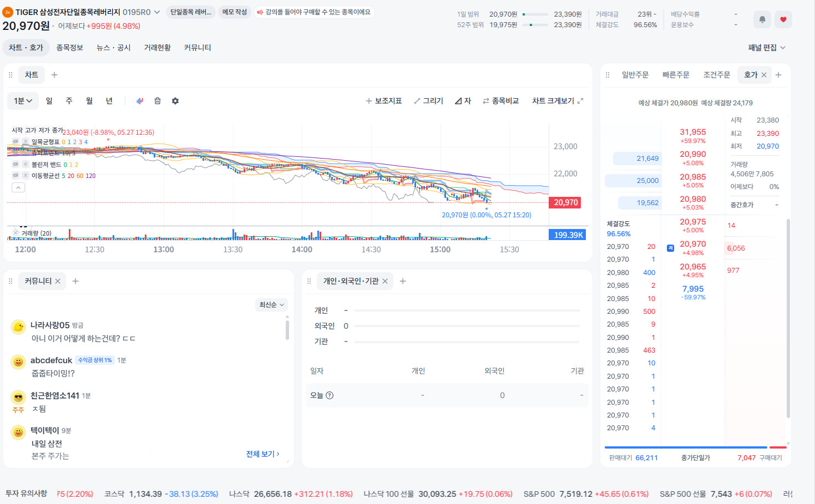Click 친근한염소141 profile avatar
The height and width of the screenshot is (504, 815).
point(18,397)
